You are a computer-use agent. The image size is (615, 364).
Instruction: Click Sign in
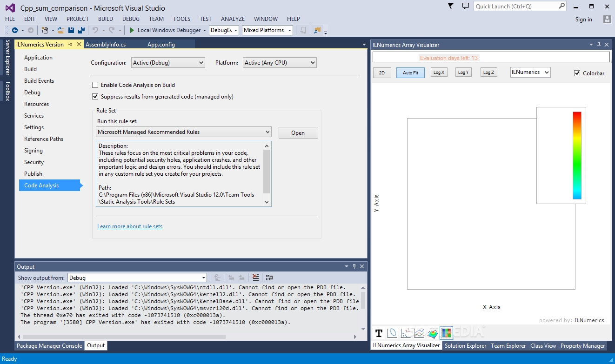pyautogui.click(x=584, y=19)
